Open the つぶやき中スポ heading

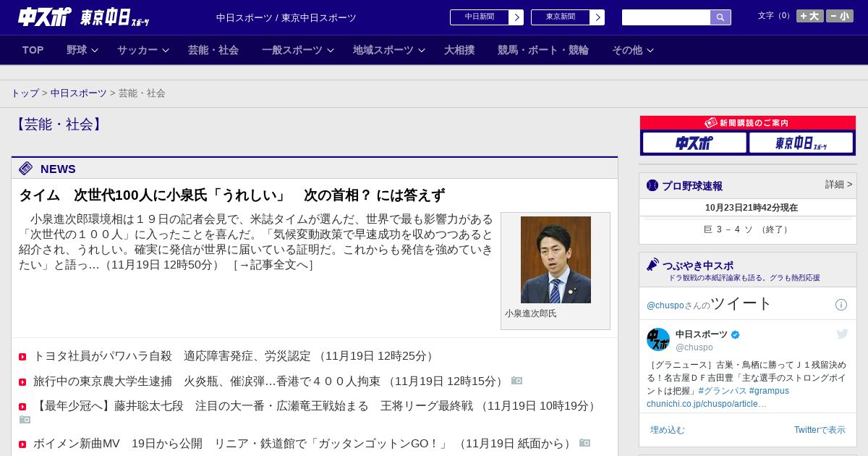coord(698,266)
